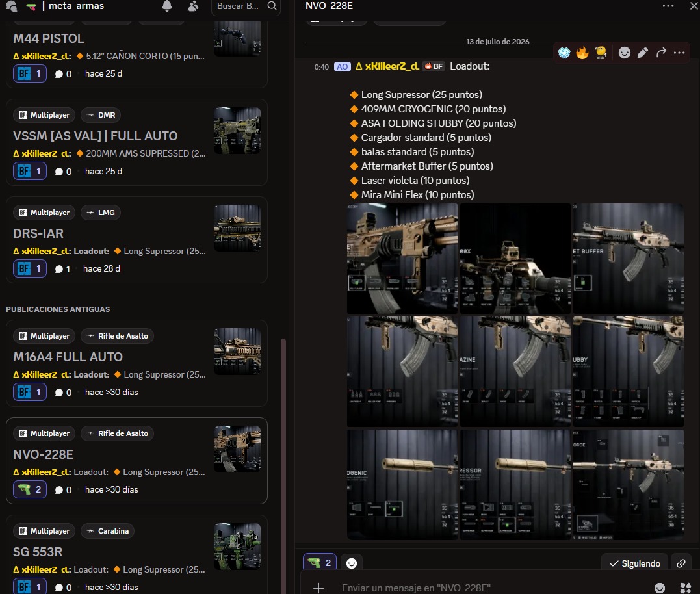Open SG 553R post thumbnail
Image resolution: width=700 pixels, height=594 pixels.
237,547
